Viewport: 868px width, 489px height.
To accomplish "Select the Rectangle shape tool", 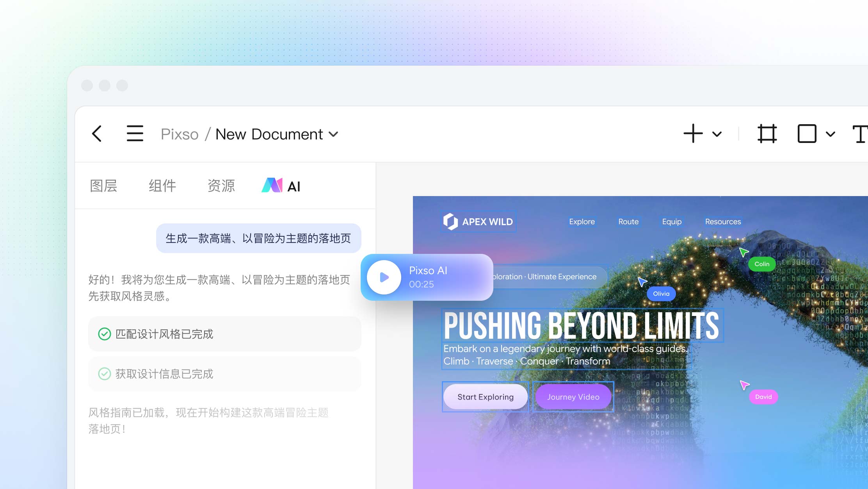I will (x=807, y=134).
